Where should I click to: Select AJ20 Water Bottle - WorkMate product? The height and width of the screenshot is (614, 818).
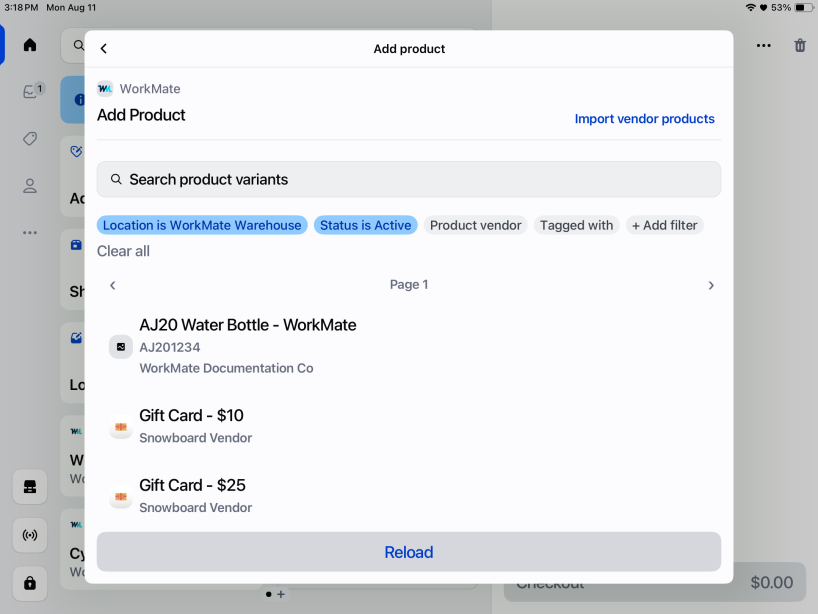(409, 346)
